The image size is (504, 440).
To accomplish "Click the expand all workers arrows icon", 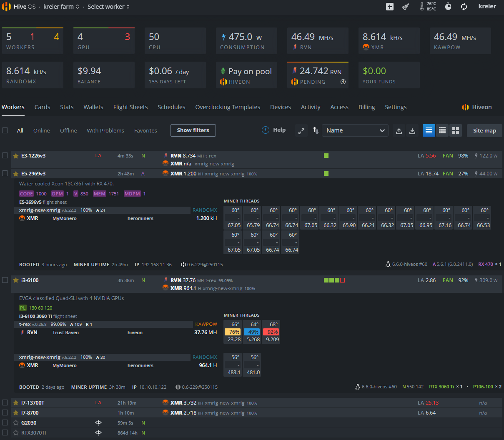I will (301, 131).
